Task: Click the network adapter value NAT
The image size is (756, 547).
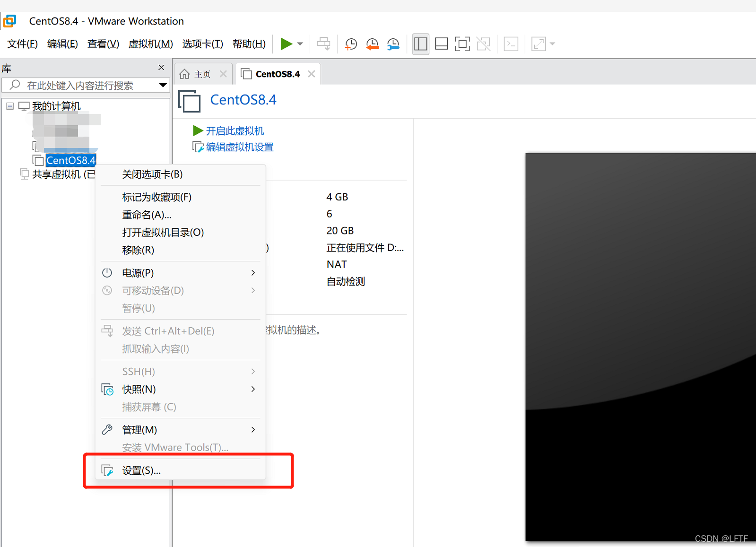Action: click(337, 264)
